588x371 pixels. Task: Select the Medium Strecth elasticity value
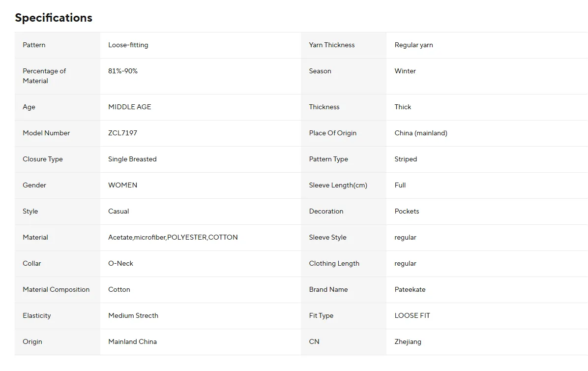(x=133, y=316)
